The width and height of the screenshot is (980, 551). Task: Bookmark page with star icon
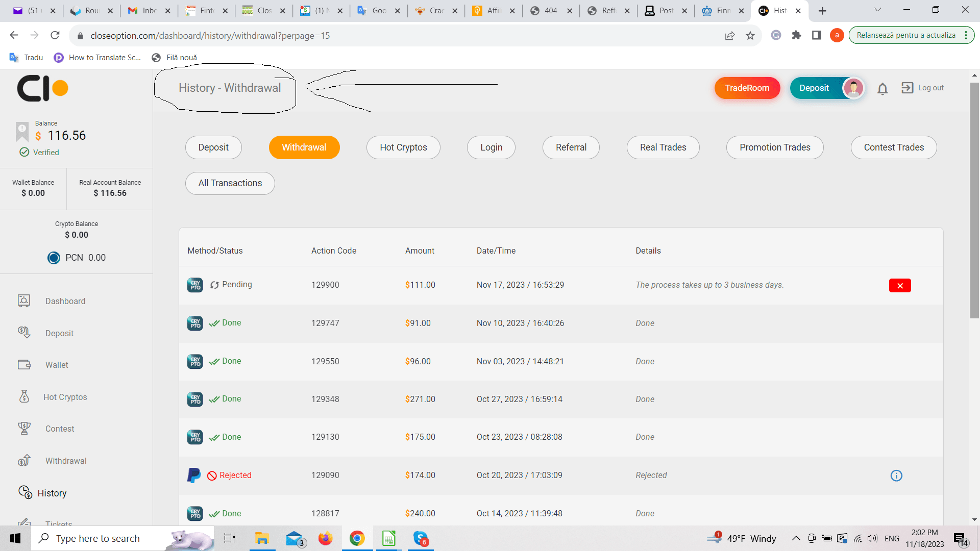tap(750, 36)
